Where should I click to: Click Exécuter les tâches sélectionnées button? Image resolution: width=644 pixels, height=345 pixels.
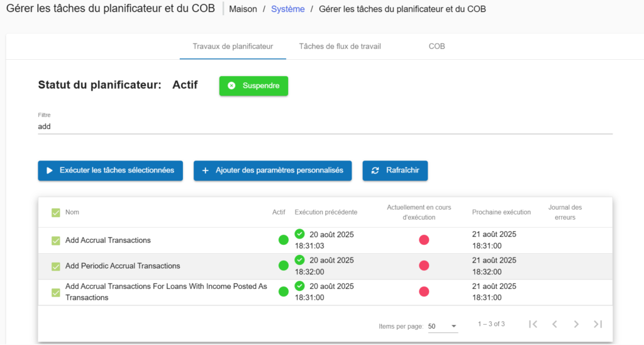[x=111, y=171]
